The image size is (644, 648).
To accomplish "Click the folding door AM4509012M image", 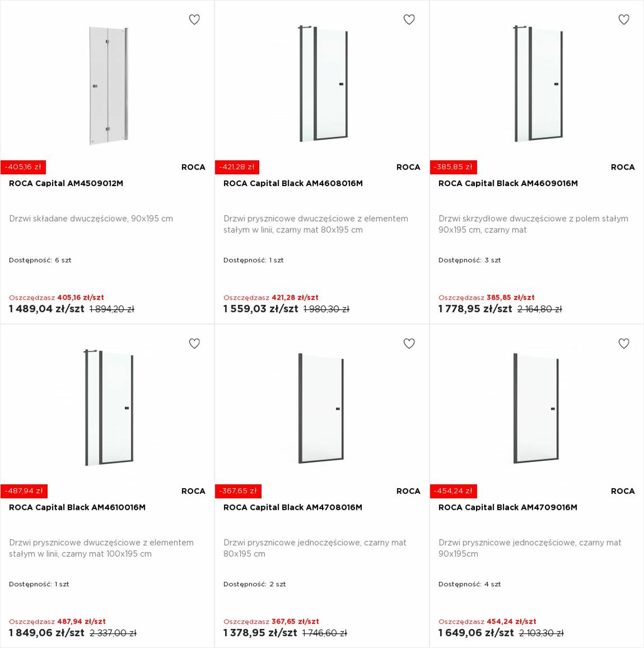I will pos(108,86).
